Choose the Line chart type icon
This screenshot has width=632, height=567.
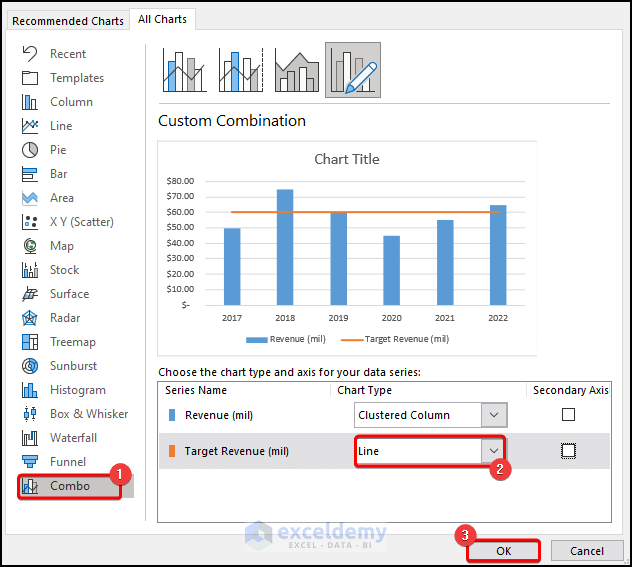[30, 126]
